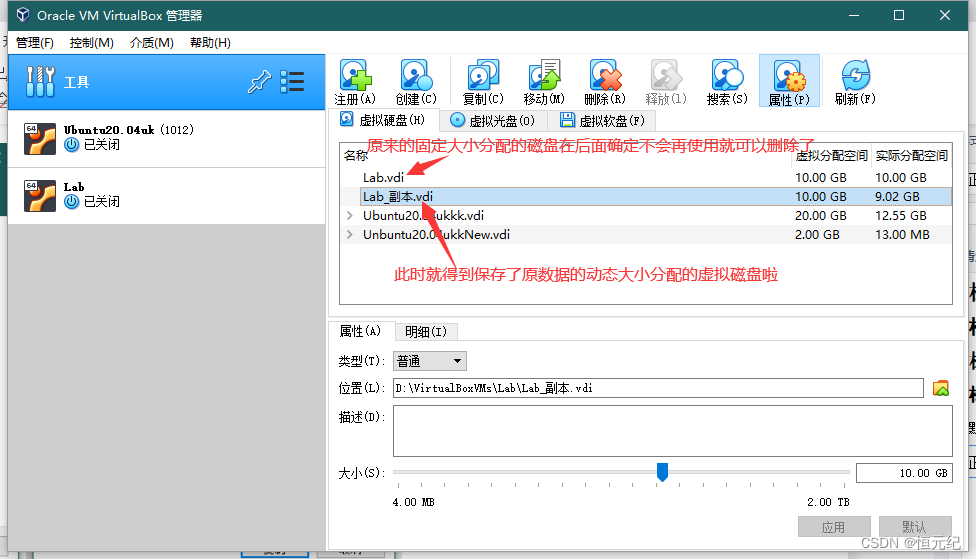Screen dimensions: 976x559
Task: Select the Lab_副本.vdi disk row
Action: click(645, 197)
